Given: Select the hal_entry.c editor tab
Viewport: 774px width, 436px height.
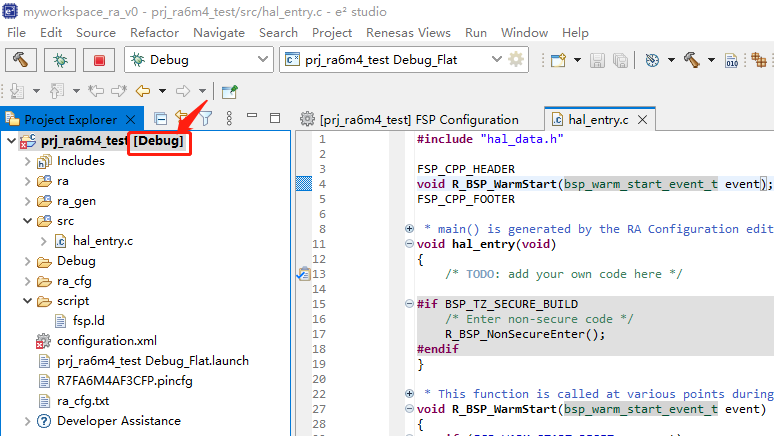Looking at the screenshot, I should click(x=598, y=119).
